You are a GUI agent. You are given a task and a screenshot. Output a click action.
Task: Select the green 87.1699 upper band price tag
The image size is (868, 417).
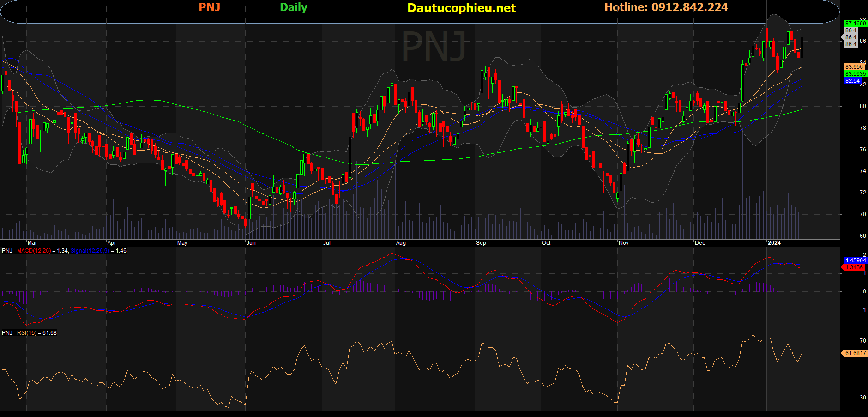[855, 23]
